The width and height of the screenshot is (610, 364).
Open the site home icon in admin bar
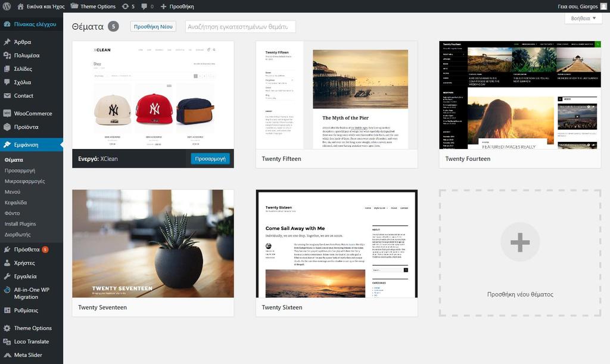point(21,6)
